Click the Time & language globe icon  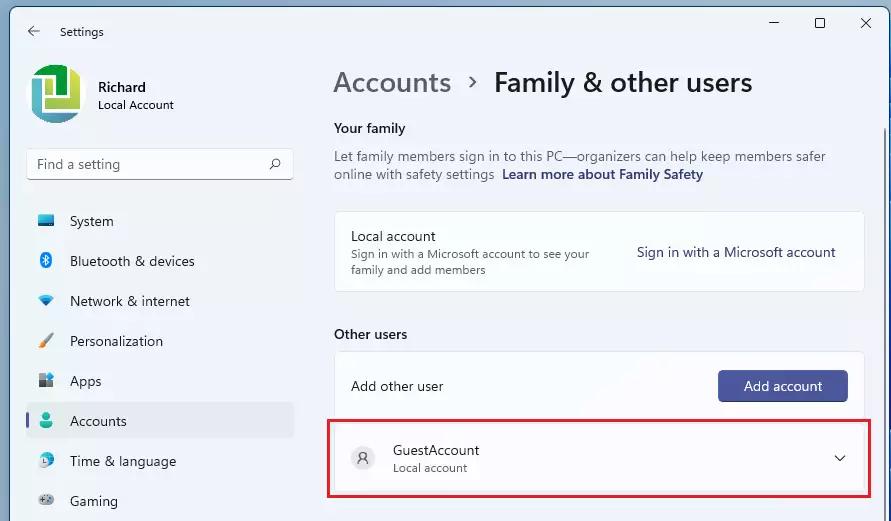(46, 461)
